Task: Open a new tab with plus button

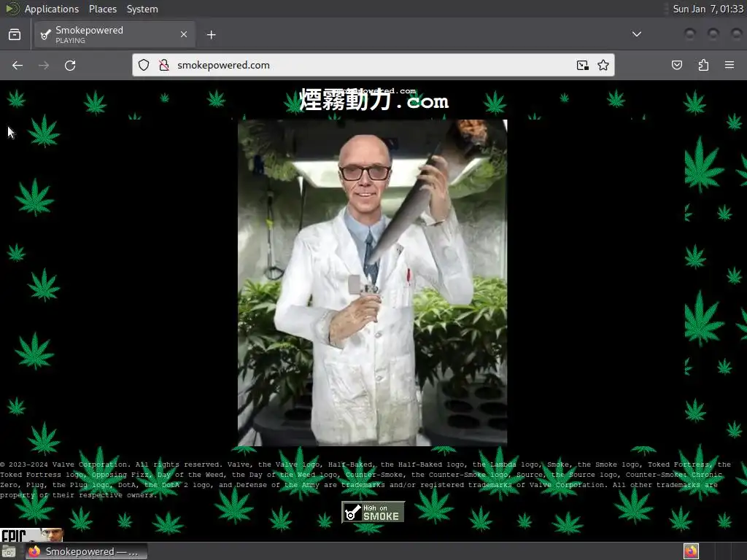Action: pyautogui.click(x=211, y=35)
